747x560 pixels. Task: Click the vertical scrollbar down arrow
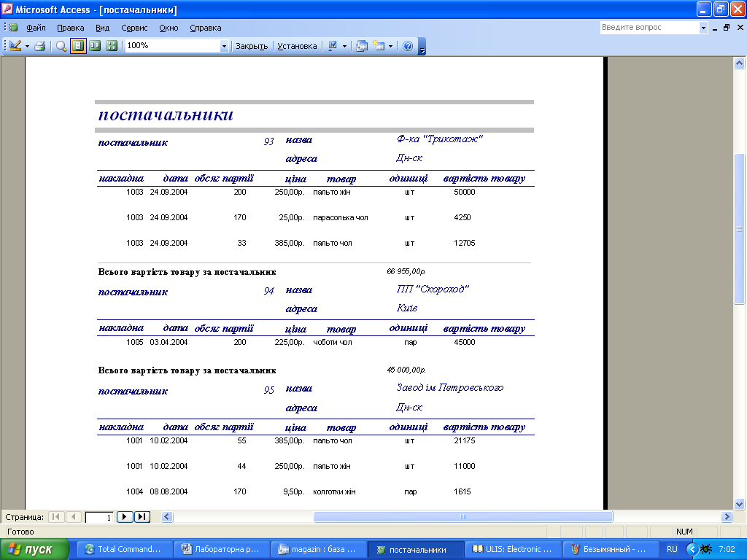pos(740,504)
